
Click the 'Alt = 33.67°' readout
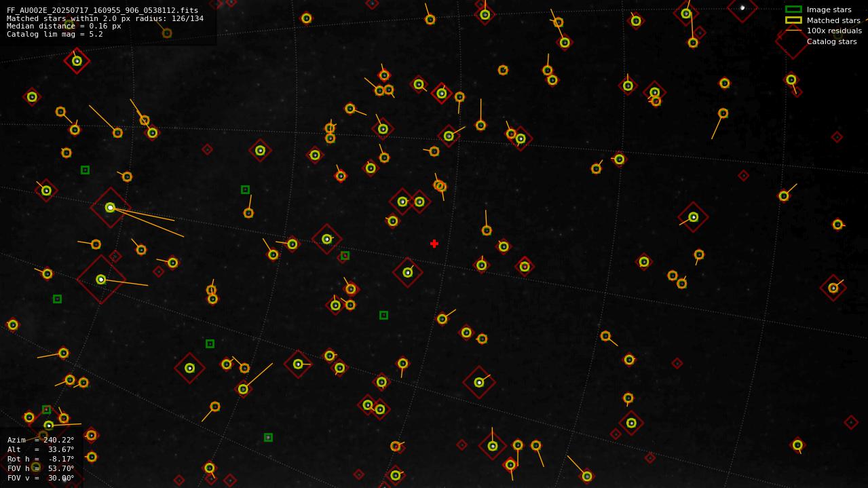click(41, 449)
